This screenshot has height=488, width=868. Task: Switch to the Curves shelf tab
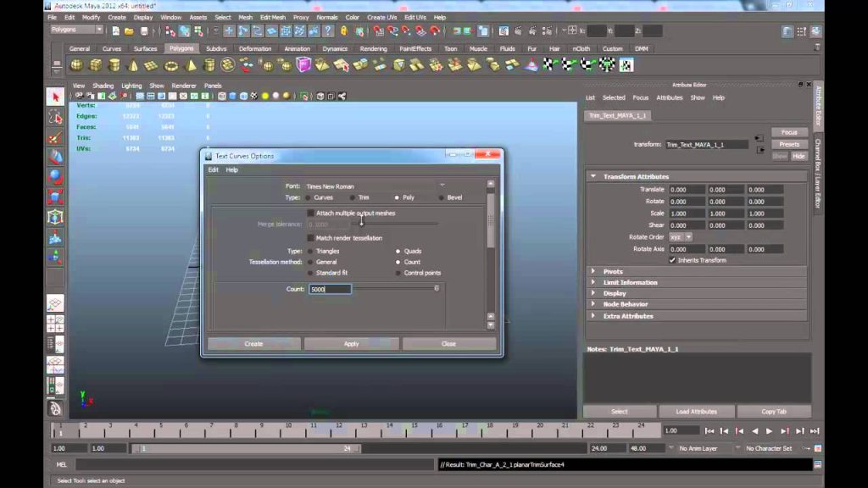(112, 48)
